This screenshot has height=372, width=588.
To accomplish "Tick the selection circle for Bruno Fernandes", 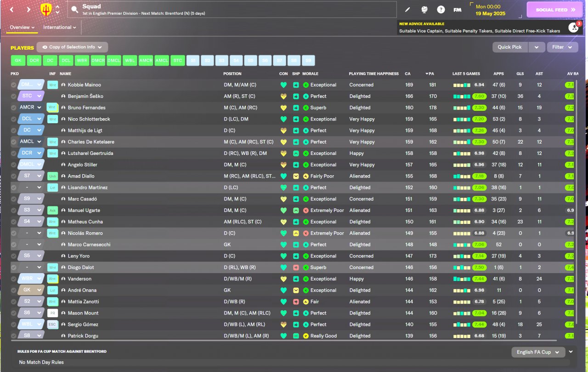I will coord(14,108).
